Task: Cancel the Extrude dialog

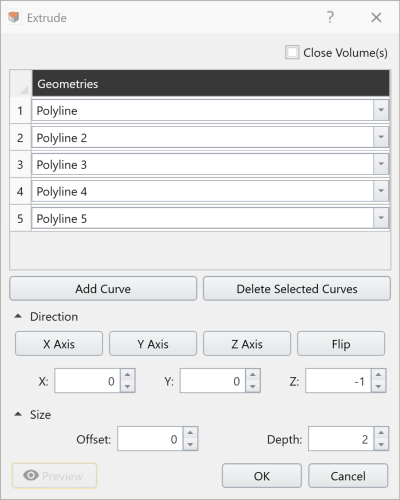Action: (348, 476)
